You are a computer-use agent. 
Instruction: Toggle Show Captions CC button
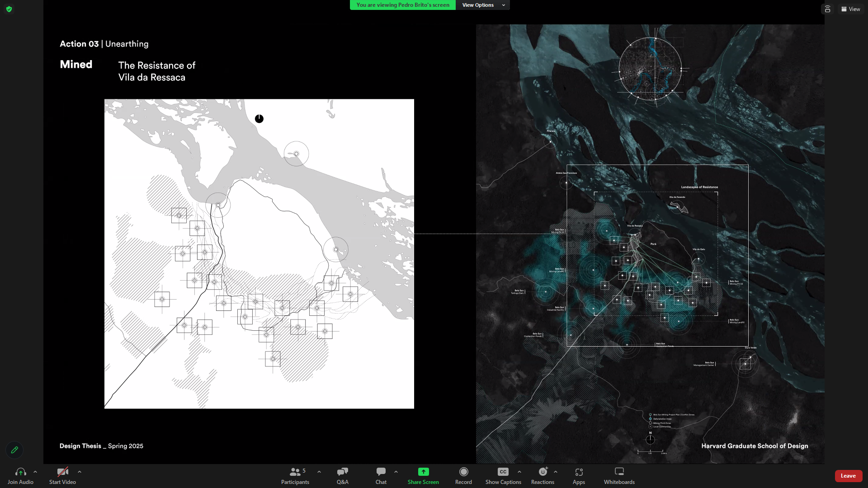503,476
